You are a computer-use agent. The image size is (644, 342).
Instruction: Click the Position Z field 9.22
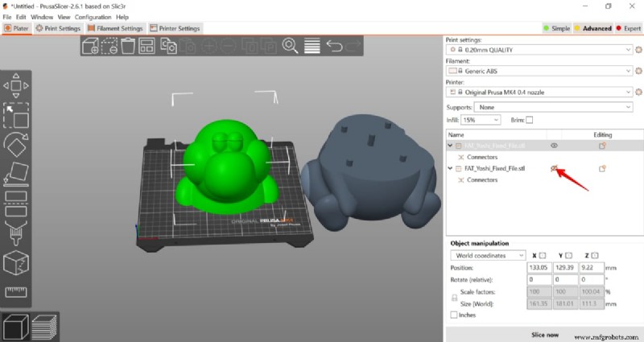[x=592, y=268]
